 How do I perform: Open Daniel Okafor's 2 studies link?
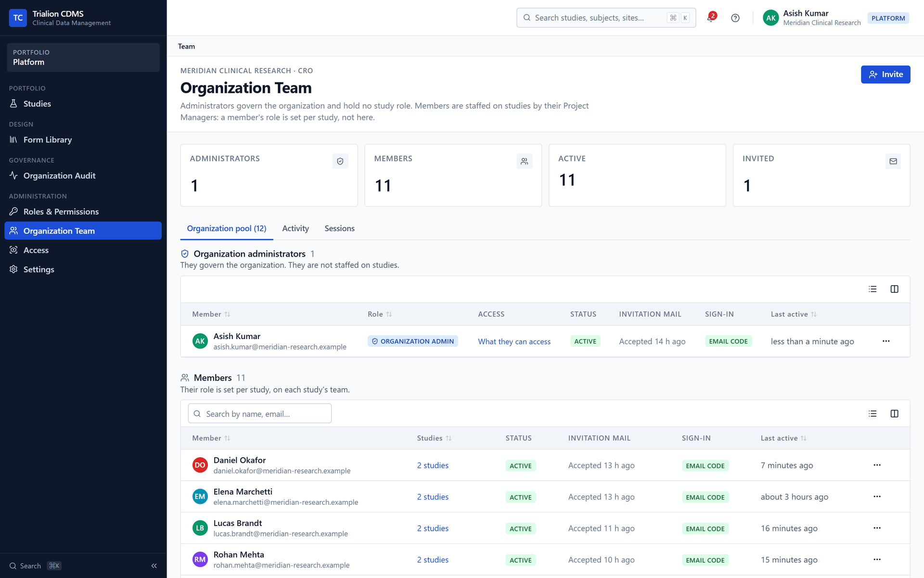point(433,465)
